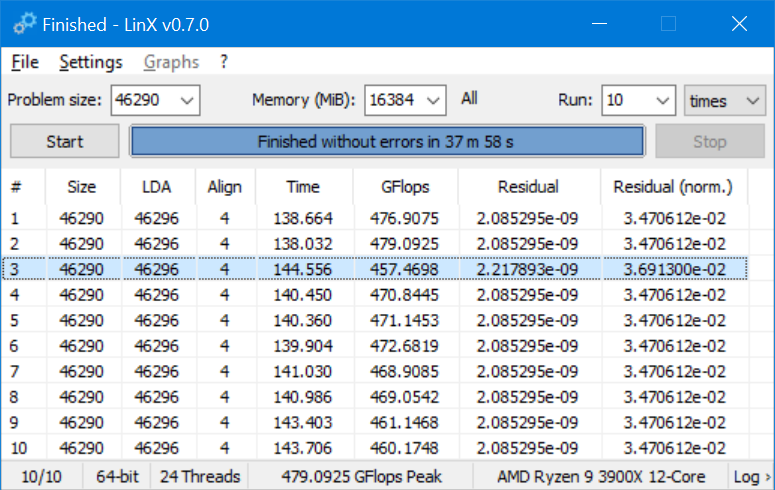This screenshot has width=775, height=490.
Task: Click the Residual (norm.) column header
Action: click(673, 187)
